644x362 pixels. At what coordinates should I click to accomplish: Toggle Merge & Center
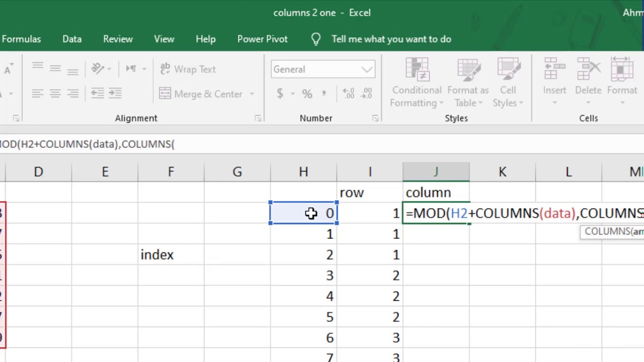click(201, 94)
